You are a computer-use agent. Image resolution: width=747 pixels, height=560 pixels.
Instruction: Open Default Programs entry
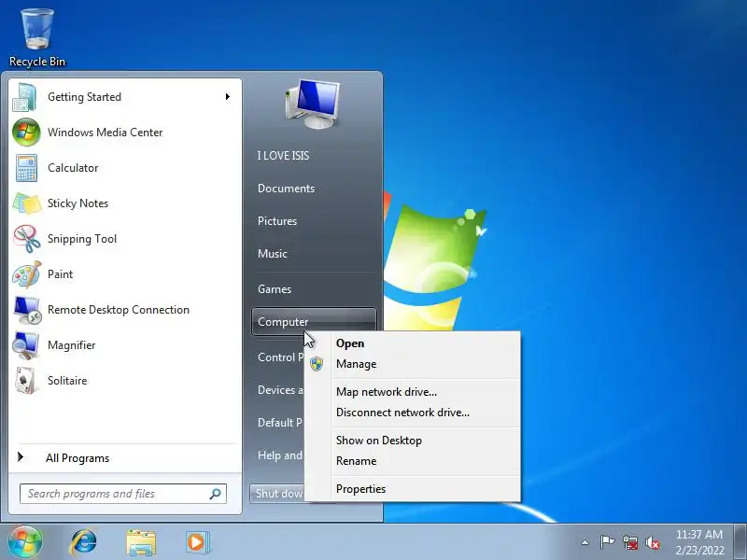pos(280,423)
